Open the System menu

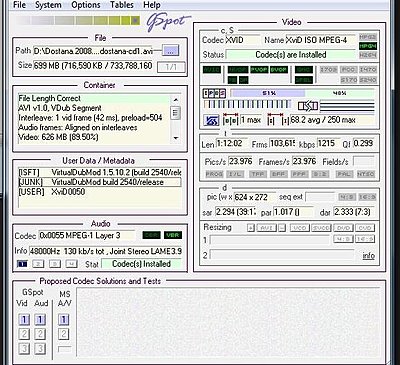click(48, 5)
